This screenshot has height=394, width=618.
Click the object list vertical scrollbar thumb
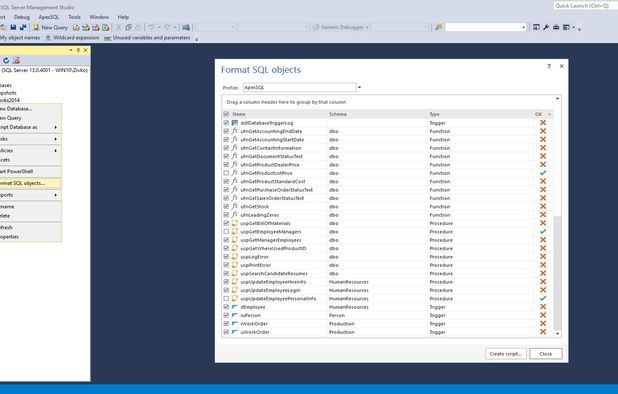pos(557,273)
